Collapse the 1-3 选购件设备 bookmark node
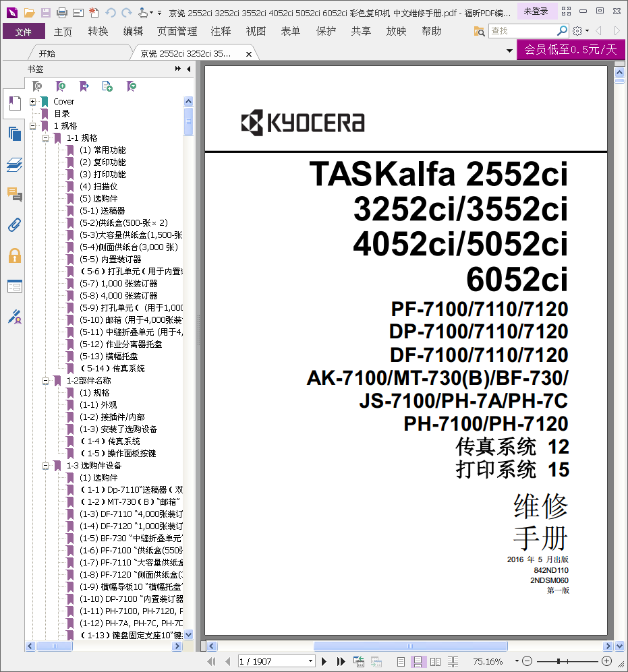628x672 pixels. pos(45,466)
